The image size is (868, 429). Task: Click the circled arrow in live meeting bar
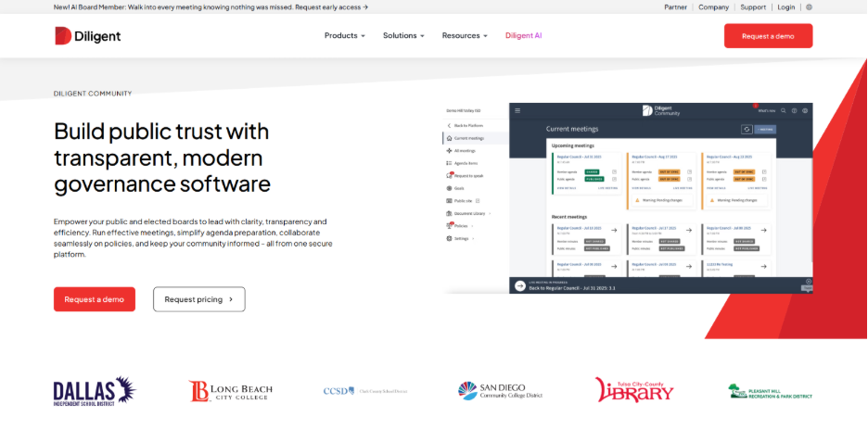(x=520, y=285)
